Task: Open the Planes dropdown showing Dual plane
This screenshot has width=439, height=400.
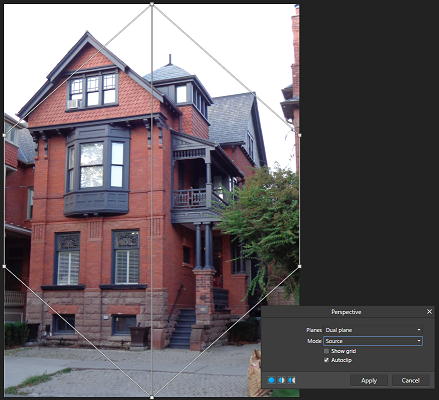Action: click(x=373, y=330)
